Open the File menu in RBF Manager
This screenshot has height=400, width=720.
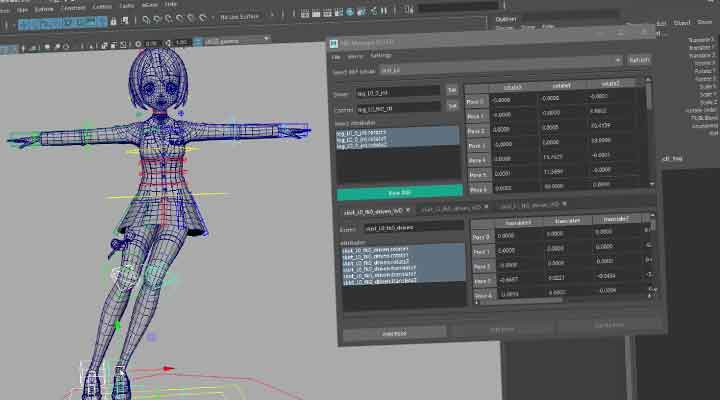[337, 56]
